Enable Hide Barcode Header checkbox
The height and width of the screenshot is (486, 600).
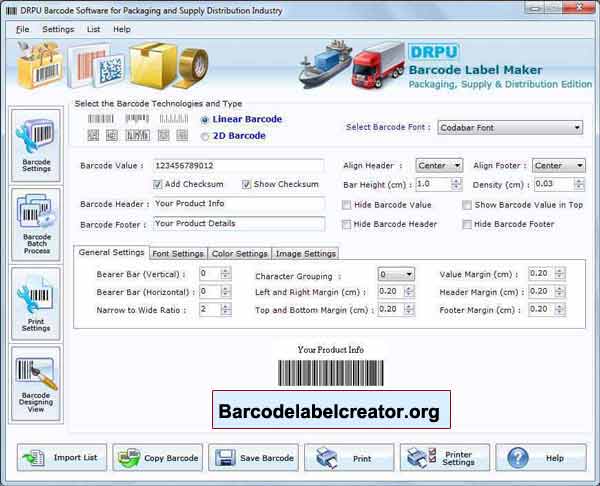(346, 224)
